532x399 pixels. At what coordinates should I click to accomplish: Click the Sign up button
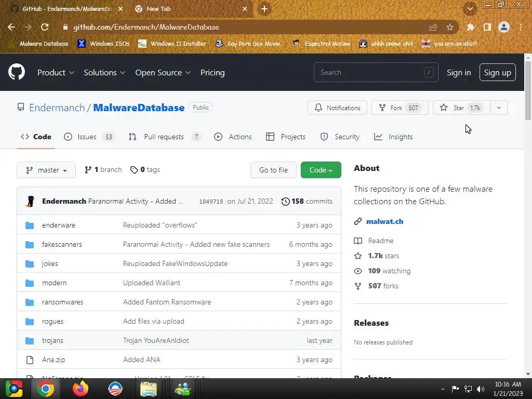497,72
